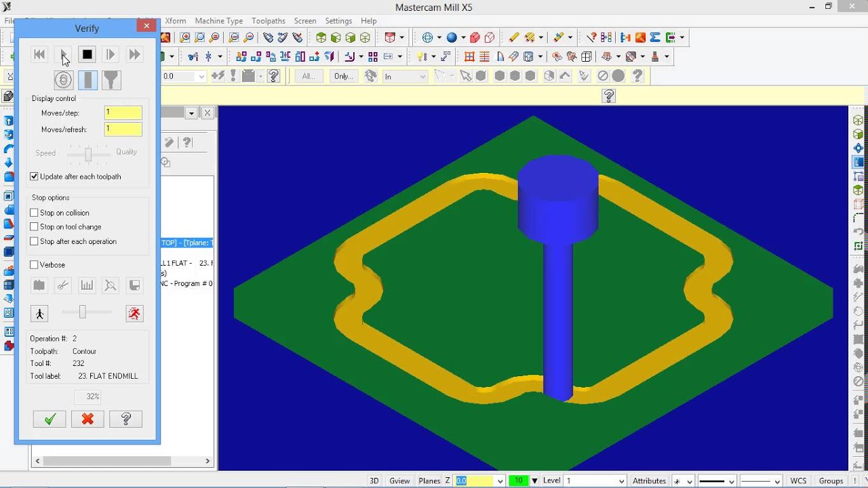This screenshot has height=488, width=868.
Task: Open verify configuration options icon
Action: 39,285
